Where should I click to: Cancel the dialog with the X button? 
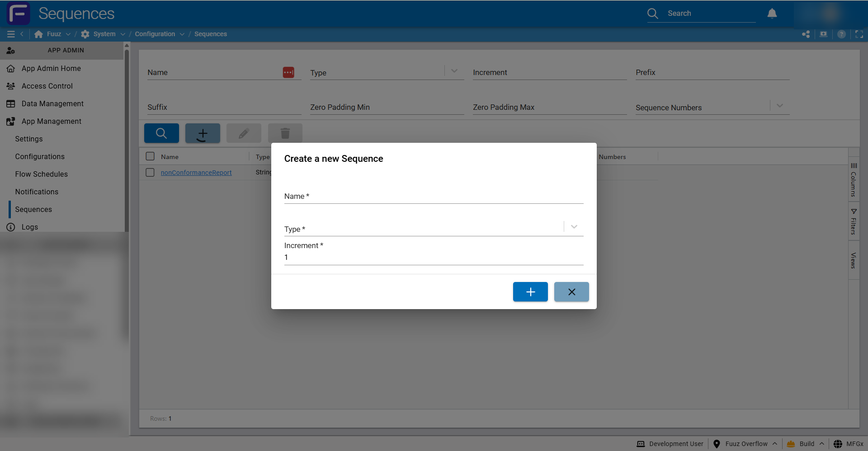pos(571,292)
